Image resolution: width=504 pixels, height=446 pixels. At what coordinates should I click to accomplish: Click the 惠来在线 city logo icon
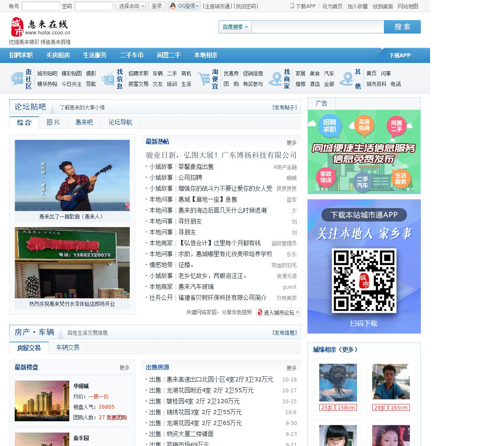tap(17, 27)
